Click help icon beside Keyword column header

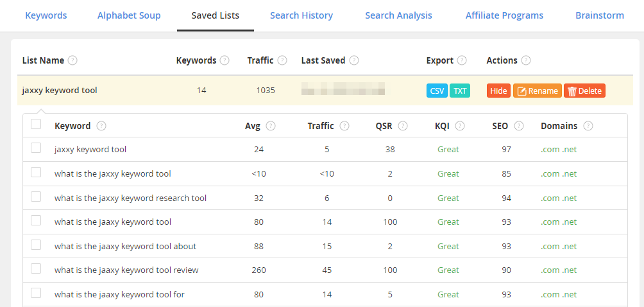pos(101,126)
